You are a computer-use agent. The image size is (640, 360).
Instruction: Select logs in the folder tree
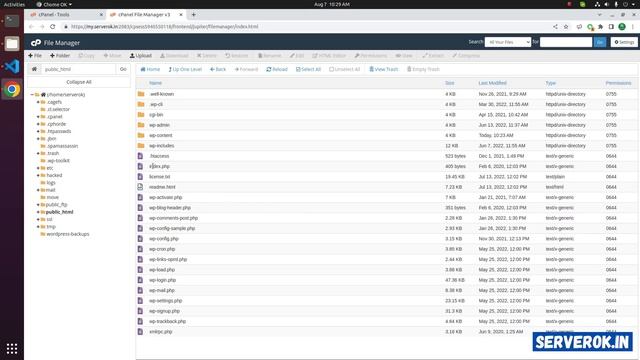pos(51,183)
